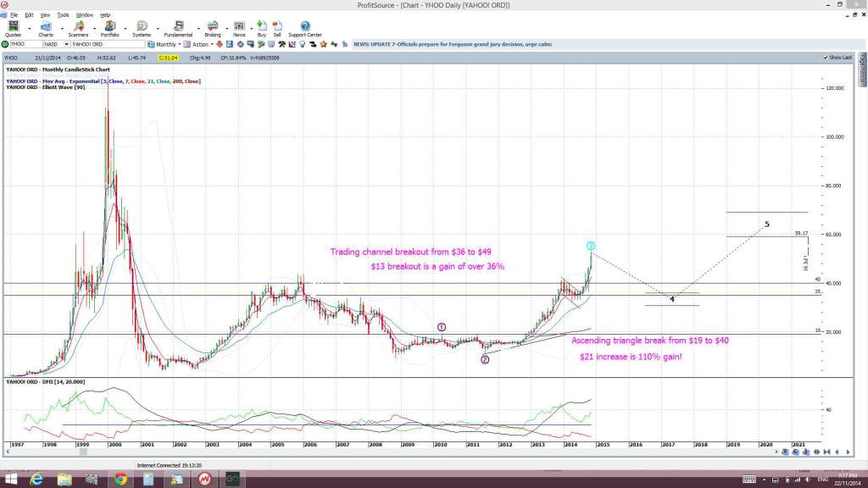Click the Elliott Wave [90] indicator label
Screen dimensions: 868x488
(46, 87)
